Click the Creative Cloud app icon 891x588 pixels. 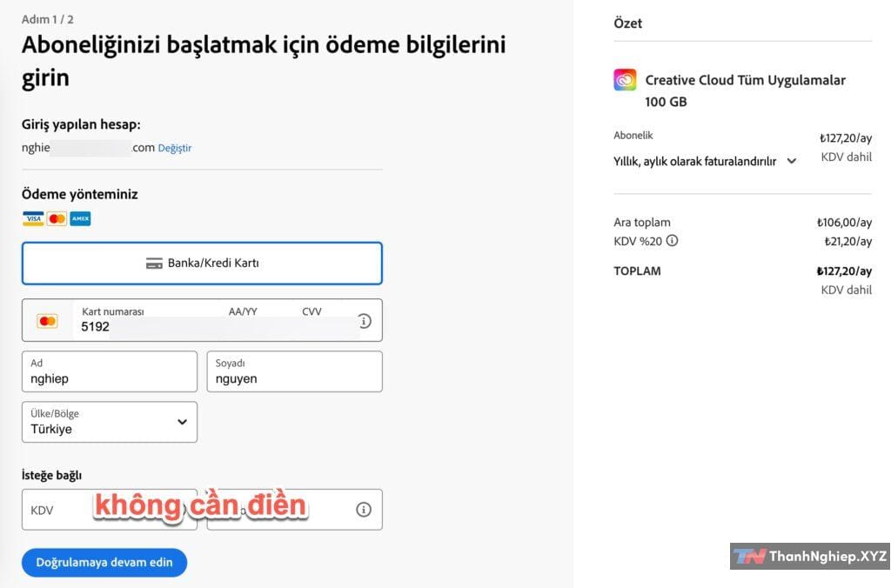625,80
